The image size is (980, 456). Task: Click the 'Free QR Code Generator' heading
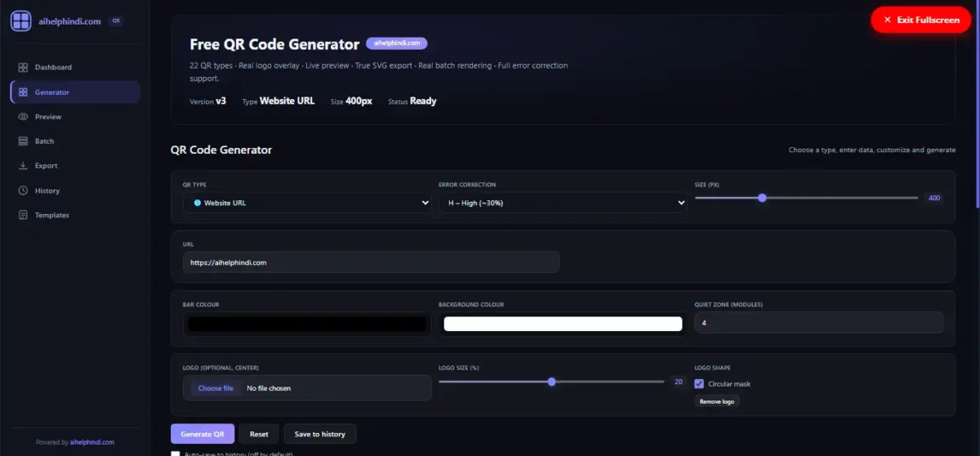tap(274, 44)
